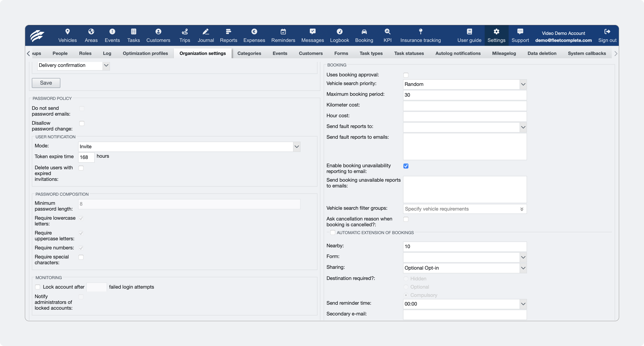Open the Task statuses tab
This screenshot has height=346, width=644.
pyautogui.click(x=409, y=53)
